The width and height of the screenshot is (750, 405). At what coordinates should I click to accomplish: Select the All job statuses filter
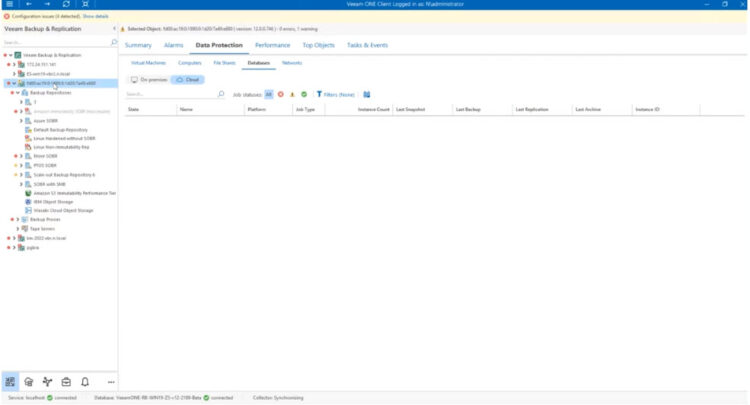(x=269, y=95)
